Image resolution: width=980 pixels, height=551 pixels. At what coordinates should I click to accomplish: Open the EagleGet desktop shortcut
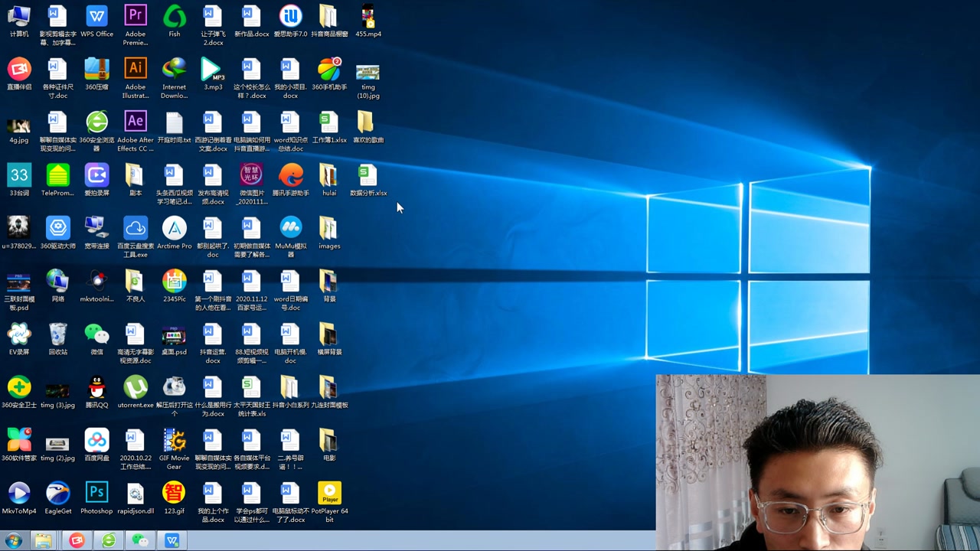coord(58,497)
